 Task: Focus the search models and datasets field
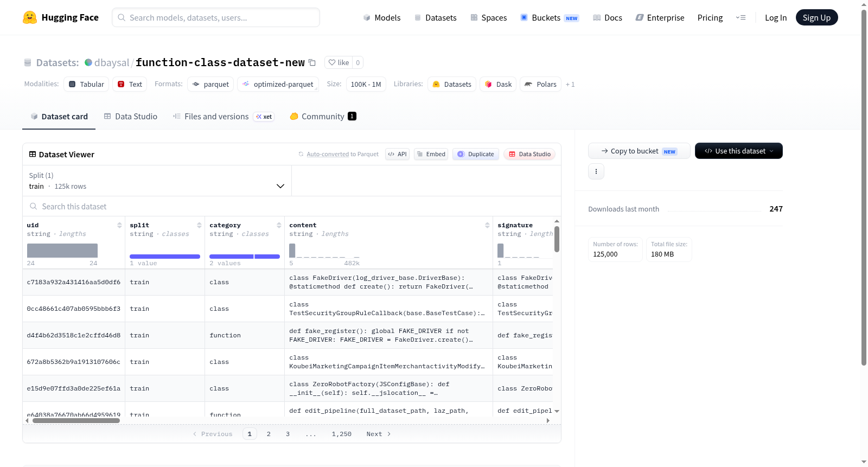pos(216,17)
